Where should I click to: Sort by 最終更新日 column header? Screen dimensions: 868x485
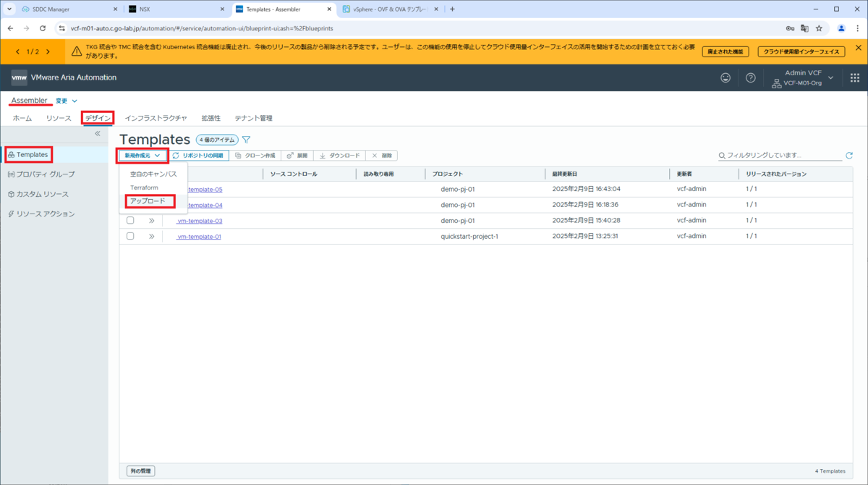pos(565,174)
